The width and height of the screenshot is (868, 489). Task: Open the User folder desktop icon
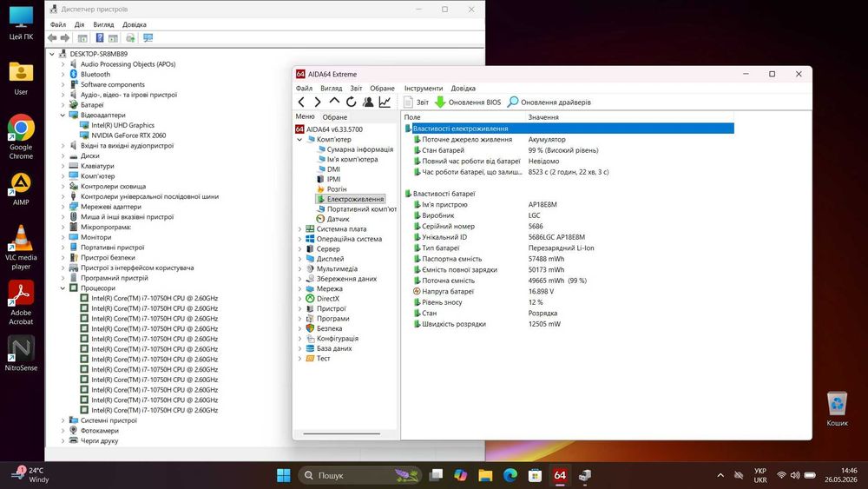pos(21,78)
